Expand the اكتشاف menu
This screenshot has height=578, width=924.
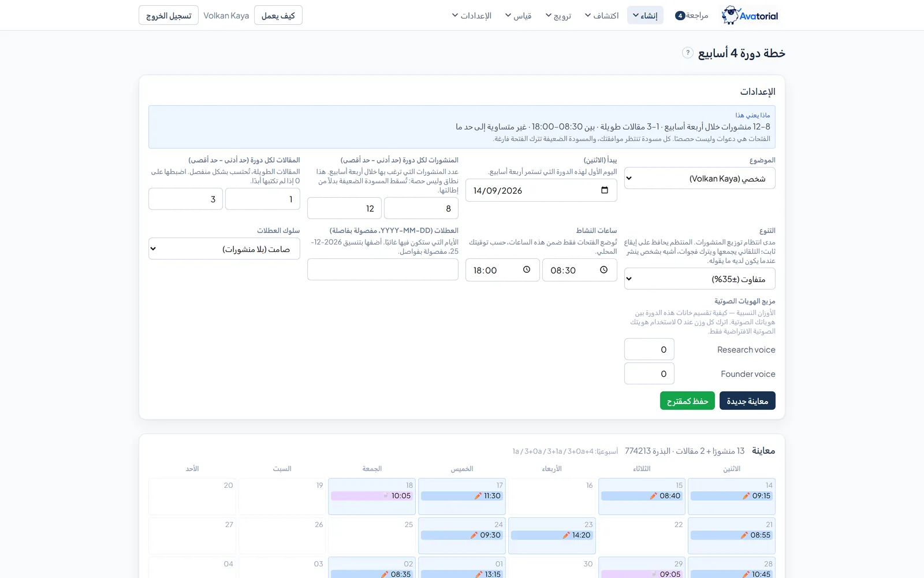(x=602, y=16)
